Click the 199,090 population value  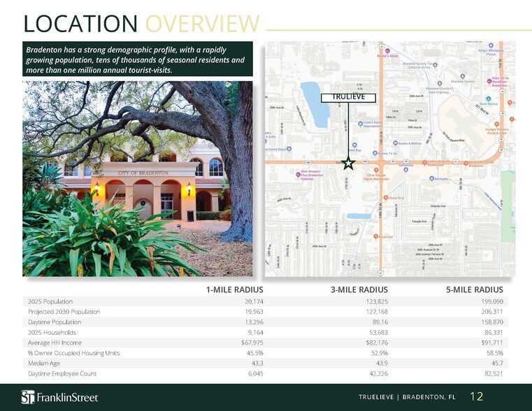[x=492, y=301]
